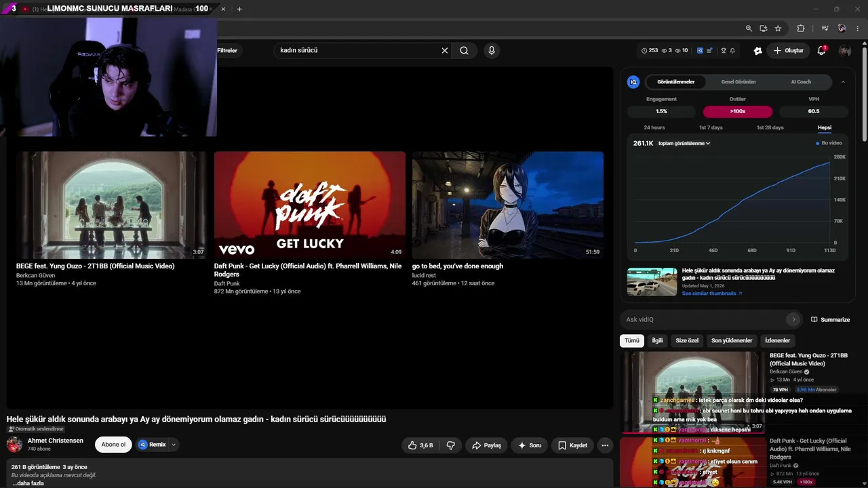Dislike the video with thumbs-down icon

pos(450,445)
